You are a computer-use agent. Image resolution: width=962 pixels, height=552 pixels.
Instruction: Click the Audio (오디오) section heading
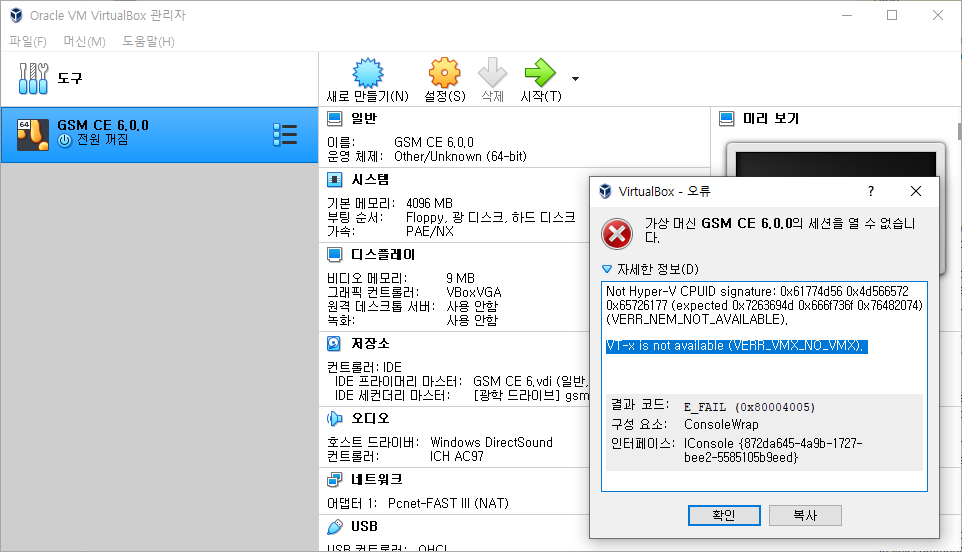coord(370,418)
